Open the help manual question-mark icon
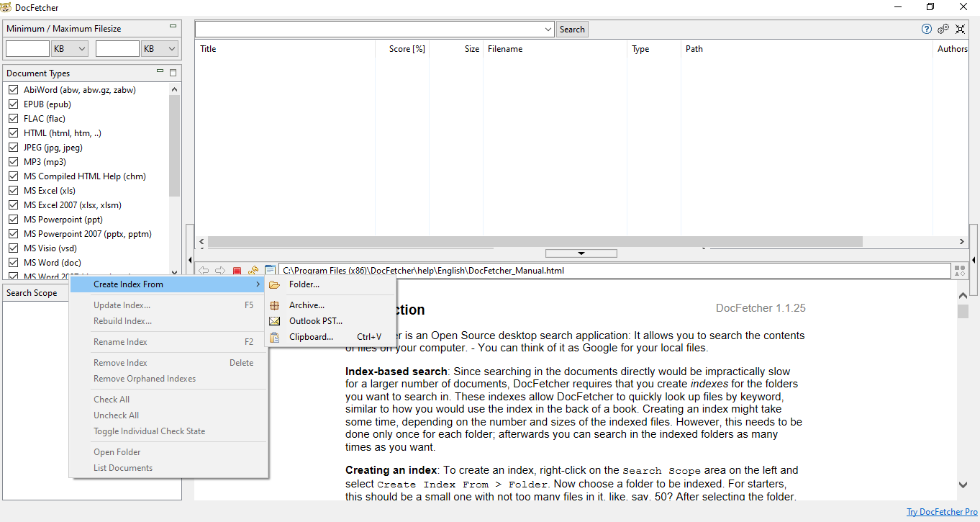The image size is (980, 522). (x=927, y=29)
